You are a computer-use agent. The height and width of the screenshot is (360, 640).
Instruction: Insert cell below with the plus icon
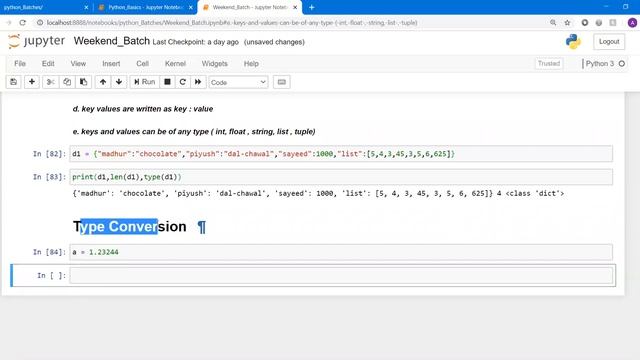point(31,82)
